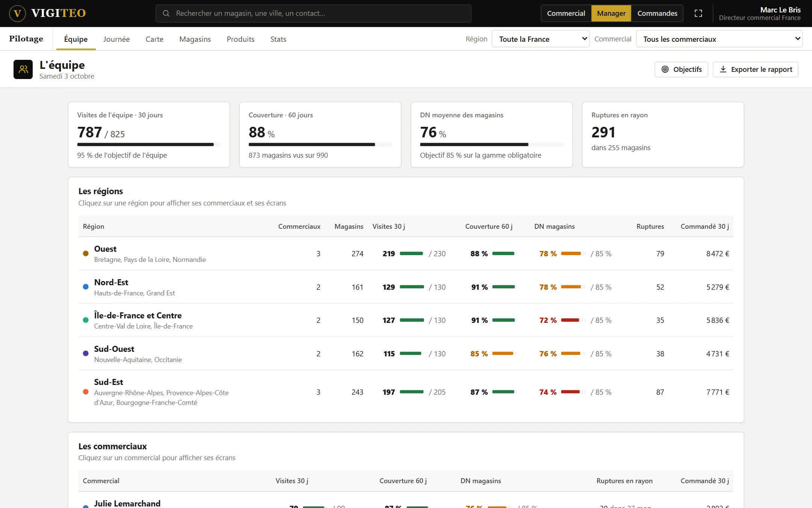Open the Journée tab

[117, 39]
